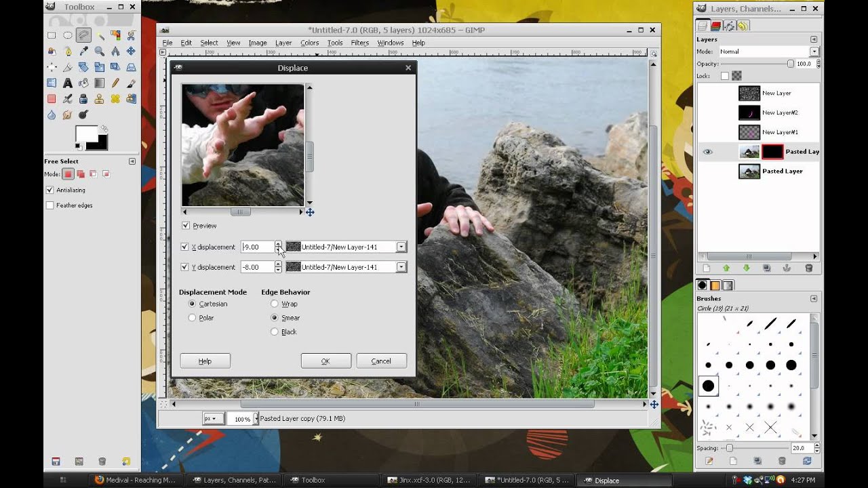Choose the Color Picker eyedropper tool
The image size is (868, 488).
click(83, 51)
